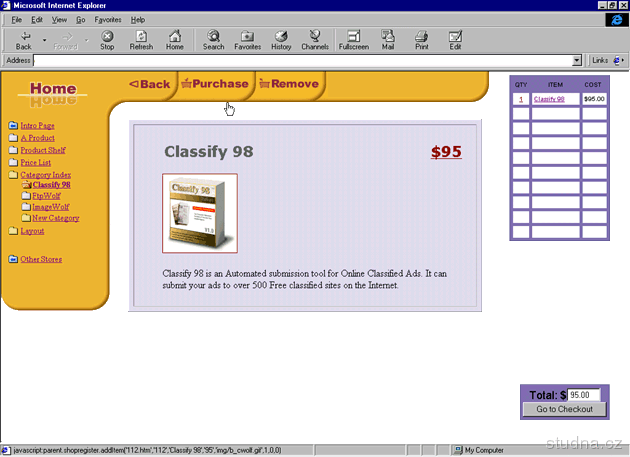Open the File menu
This screenshot has height=457, width=630.
tap(16, 20)
